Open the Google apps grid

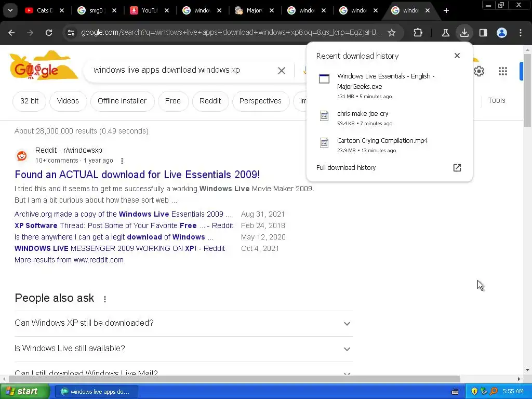(503, 71)
